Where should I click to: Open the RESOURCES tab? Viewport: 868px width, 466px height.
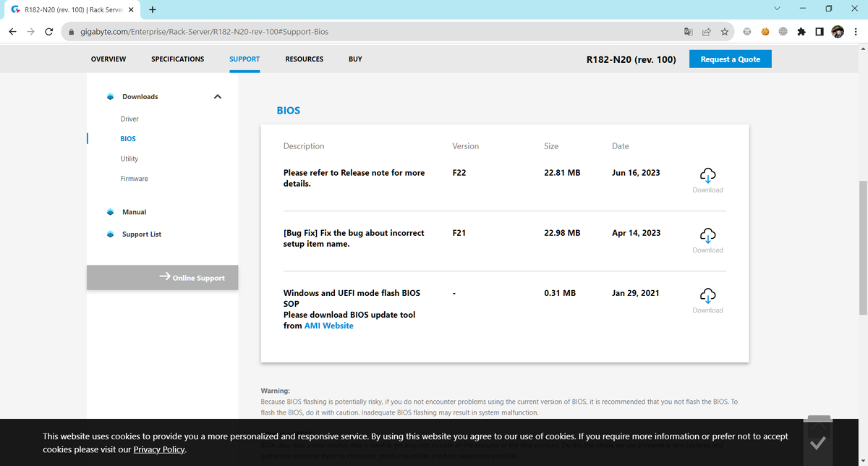[305, 59]
